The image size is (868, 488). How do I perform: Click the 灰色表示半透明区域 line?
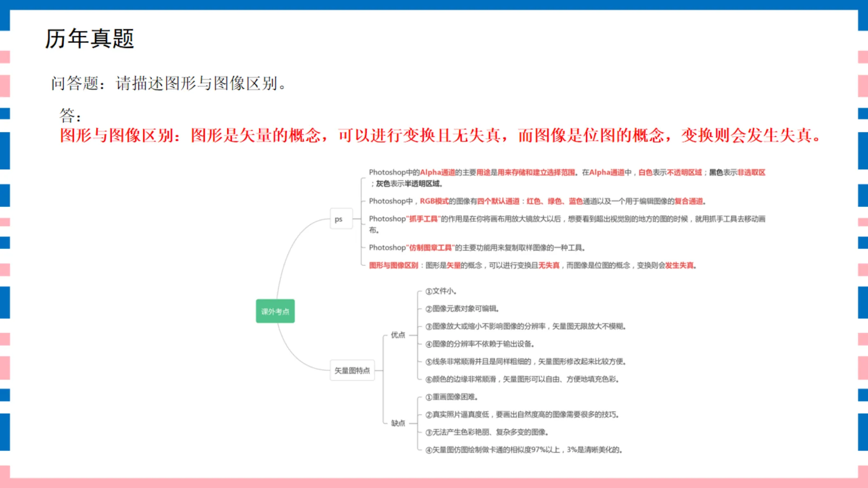click(x=407, y=184)
